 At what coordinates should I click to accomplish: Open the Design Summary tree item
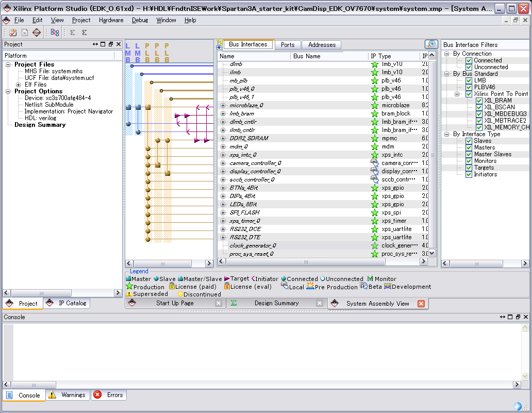[x=40, y=125]
